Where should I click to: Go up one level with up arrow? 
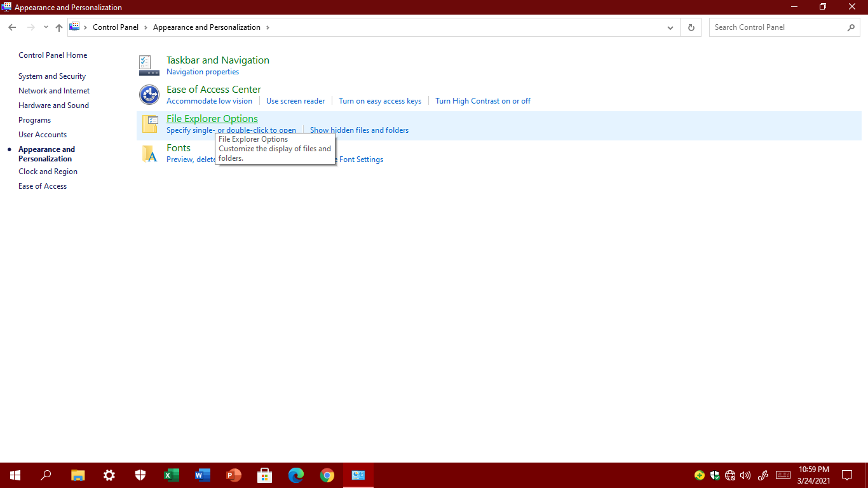pyautogui.click(x=59, y=27)
